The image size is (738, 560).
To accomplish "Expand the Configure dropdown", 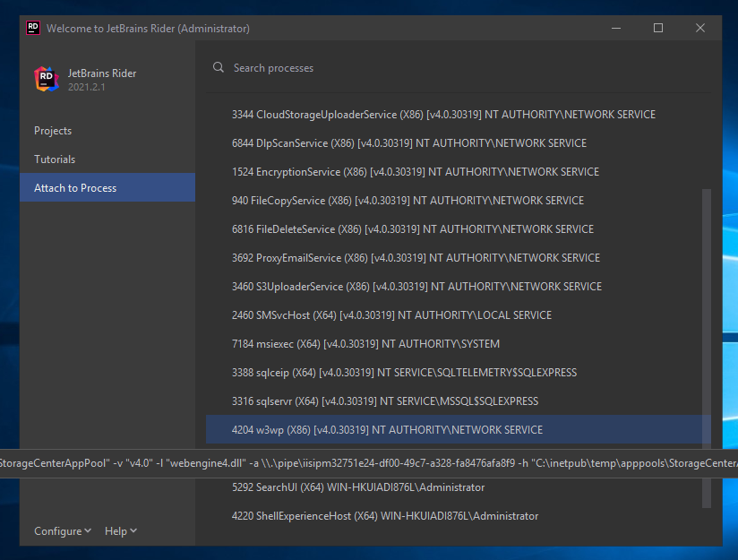I will [x=63, y=531].
